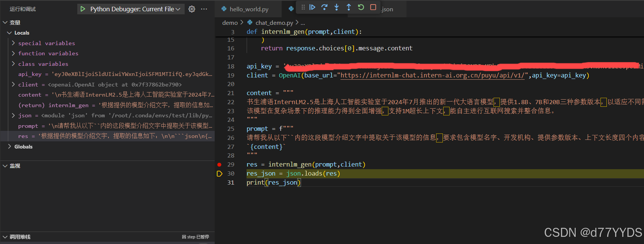Toggle the breakpoint on line 29

coord(219,164)
